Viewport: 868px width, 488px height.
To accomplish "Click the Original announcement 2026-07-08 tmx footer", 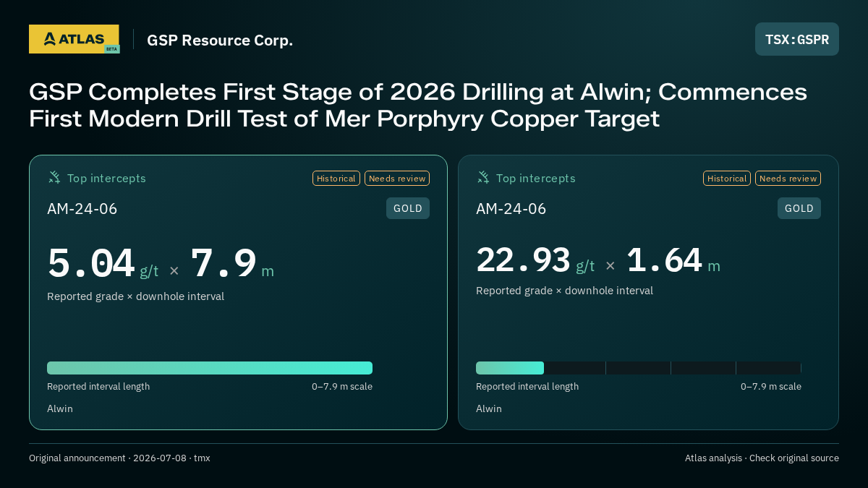I will point(119,458).
